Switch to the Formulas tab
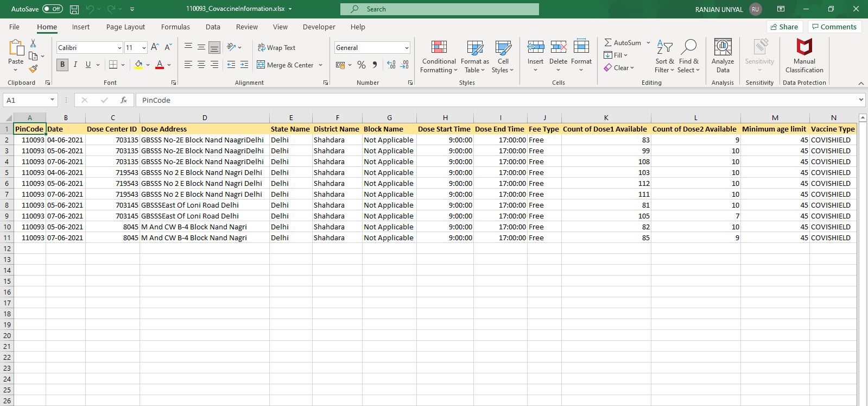This screenshot has width=868, height=406. (175, 27)
